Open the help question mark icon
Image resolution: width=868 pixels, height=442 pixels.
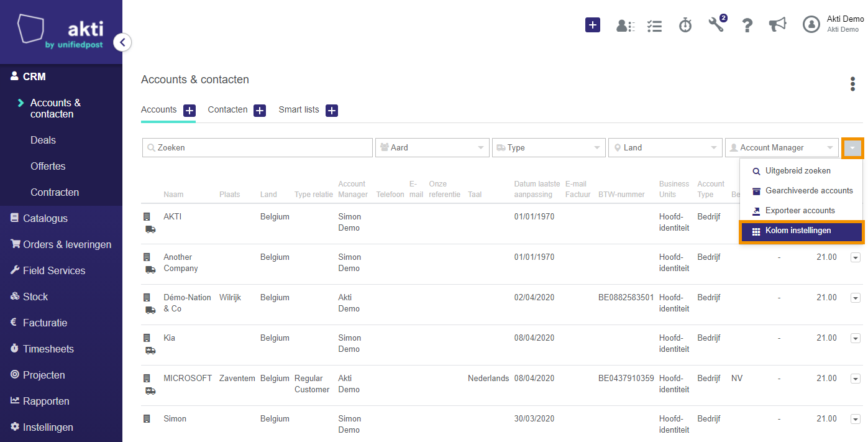[x=747, y=25]
